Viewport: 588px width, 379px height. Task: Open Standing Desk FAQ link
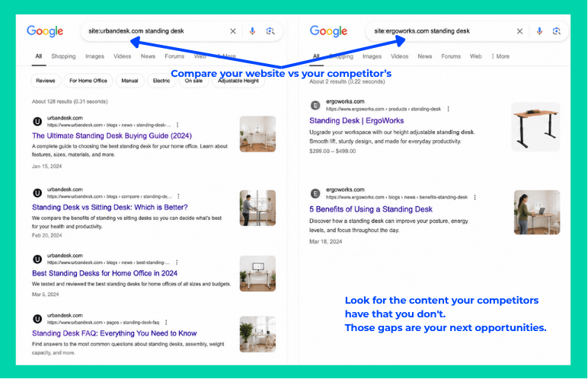(114, 333)
